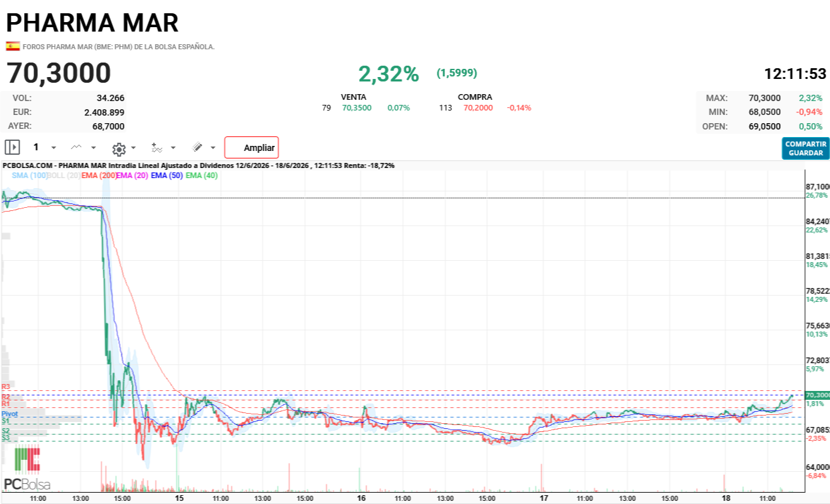Viewport: 830px width, 504px height.
Task: Click the MIN value 68,0500
Action: 764,112
